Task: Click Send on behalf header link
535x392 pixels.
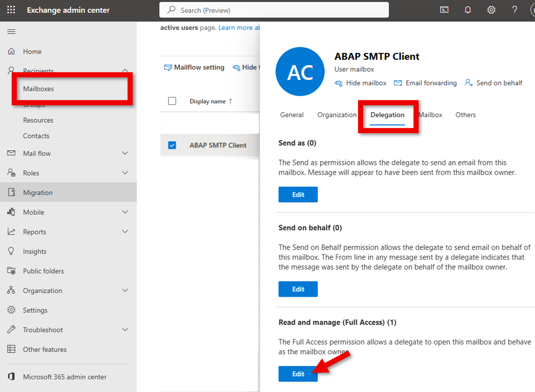Action: point(499,83)
